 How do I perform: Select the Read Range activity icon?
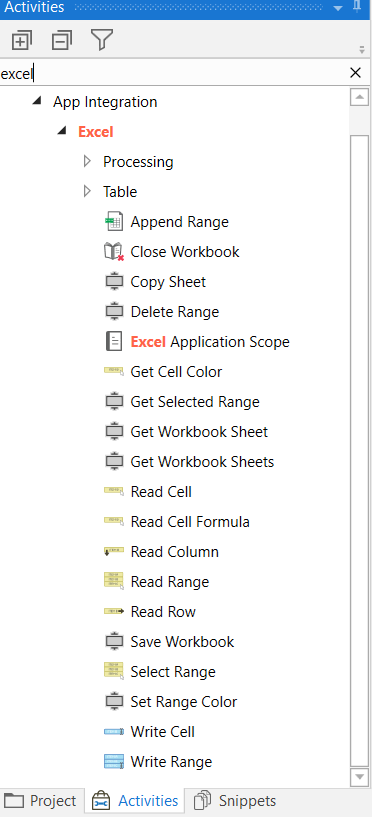point(114,581)
